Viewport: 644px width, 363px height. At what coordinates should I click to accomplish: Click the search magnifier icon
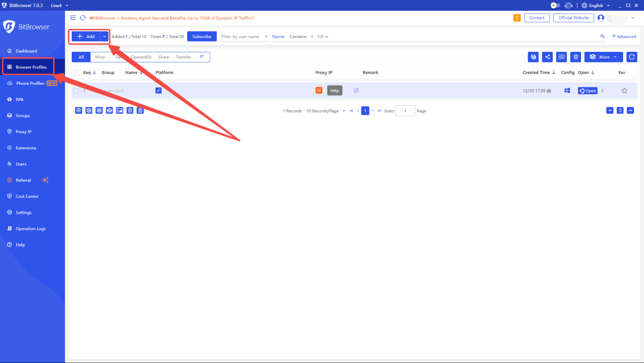603,37
